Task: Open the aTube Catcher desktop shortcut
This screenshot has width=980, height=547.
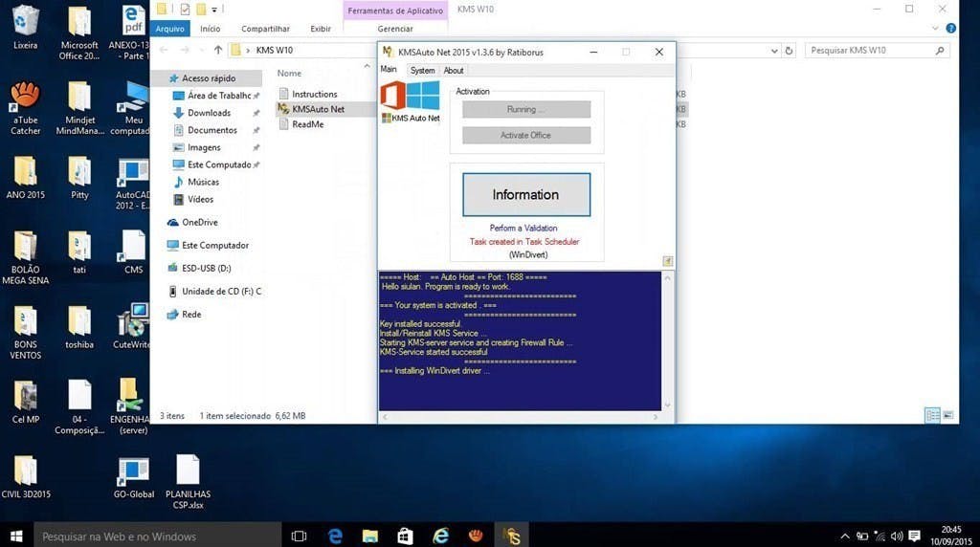Action: coord(25,107)
